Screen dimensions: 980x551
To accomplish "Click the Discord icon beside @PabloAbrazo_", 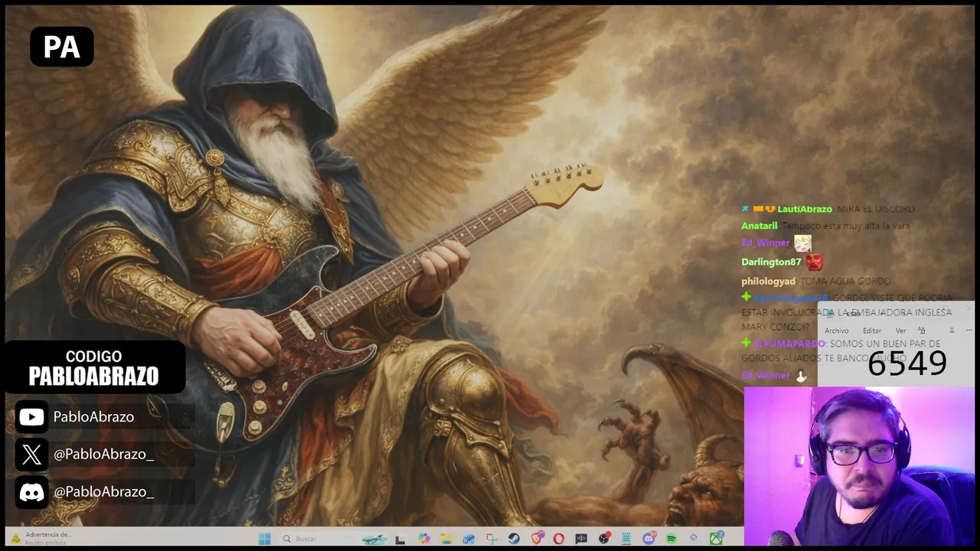I will coord(31,492).
